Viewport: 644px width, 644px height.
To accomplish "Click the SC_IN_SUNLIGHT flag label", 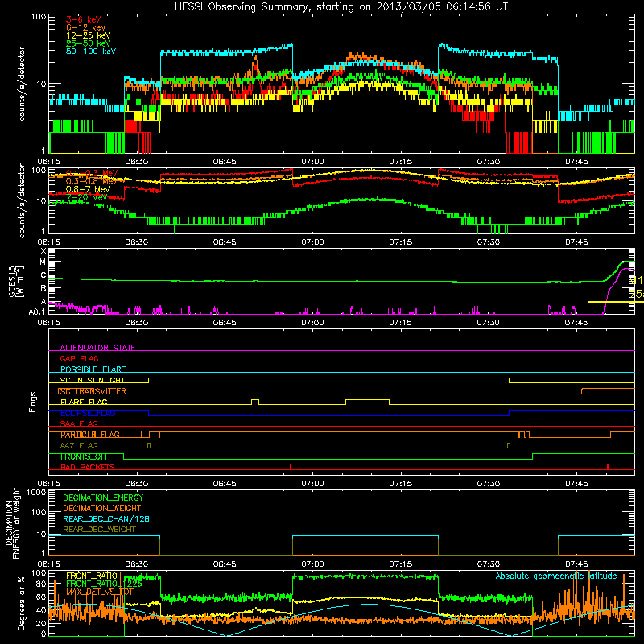I will (x=93, y=380).
